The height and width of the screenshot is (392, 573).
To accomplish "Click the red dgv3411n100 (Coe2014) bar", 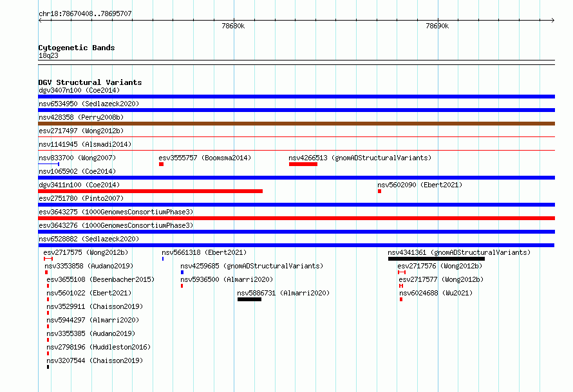I will point(150,191).
